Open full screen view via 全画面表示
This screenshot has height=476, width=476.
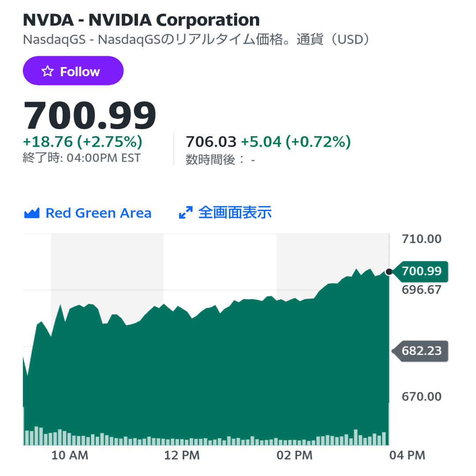point(225,212)
